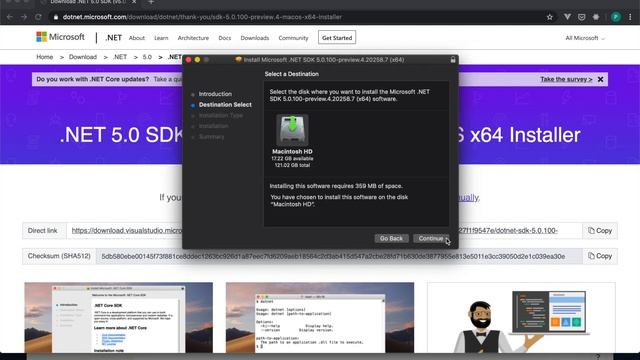Click the Go Back button in installer

(x=391, y=238)
